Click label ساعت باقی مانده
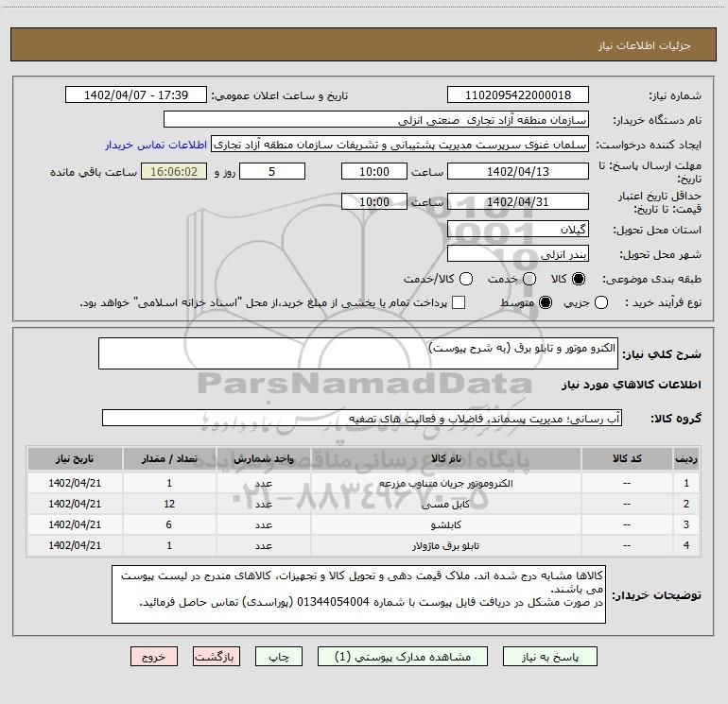728x704 pixels. pyautogui.click(x=94, y=172)
